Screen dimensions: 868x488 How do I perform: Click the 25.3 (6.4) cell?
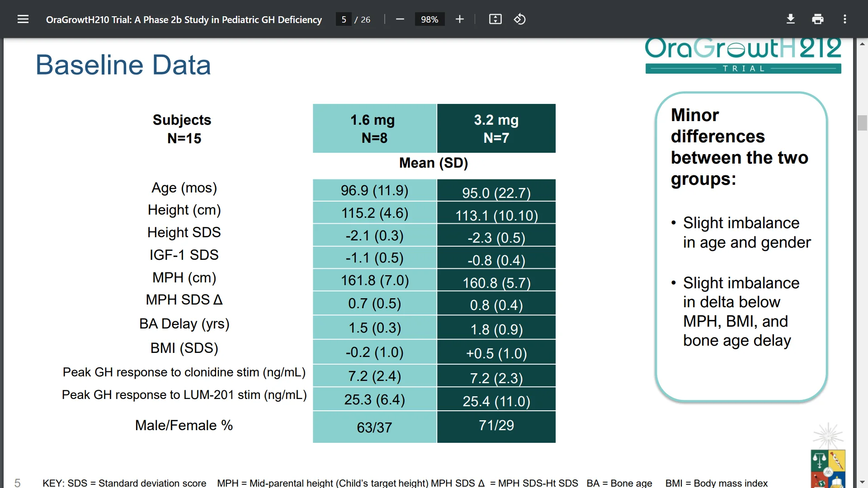(x=374, y=399)
